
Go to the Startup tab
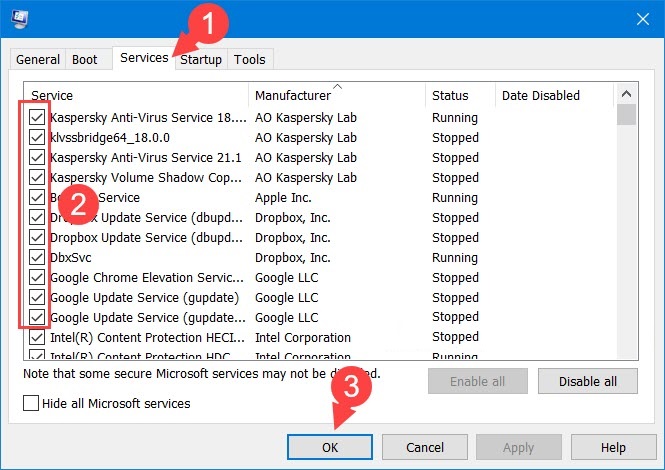click(201, 59)
